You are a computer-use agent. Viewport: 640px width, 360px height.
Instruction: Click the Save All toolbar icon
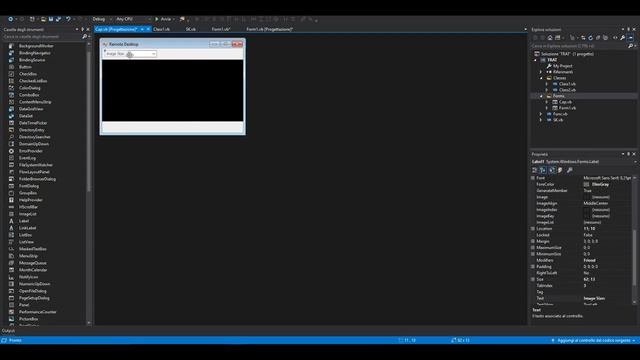pyautogui.click(x=58, y=19)
